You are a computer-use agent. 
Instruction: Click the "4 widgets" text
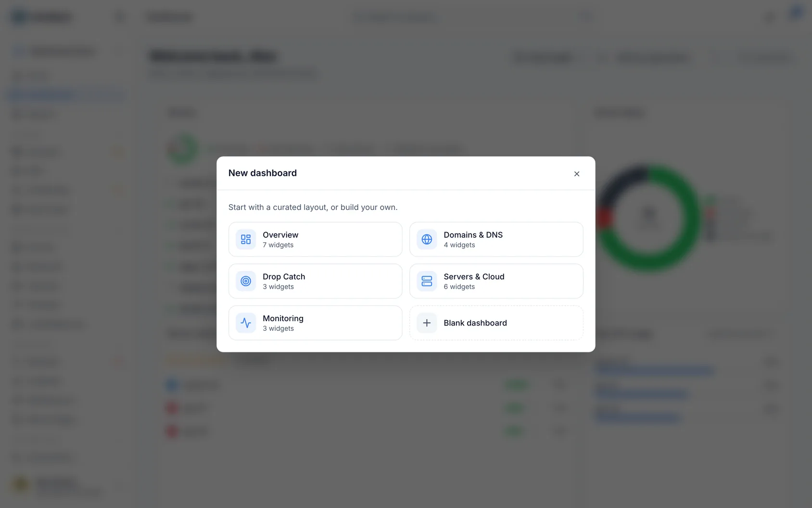pyautogui.click(x=459, y=245)
